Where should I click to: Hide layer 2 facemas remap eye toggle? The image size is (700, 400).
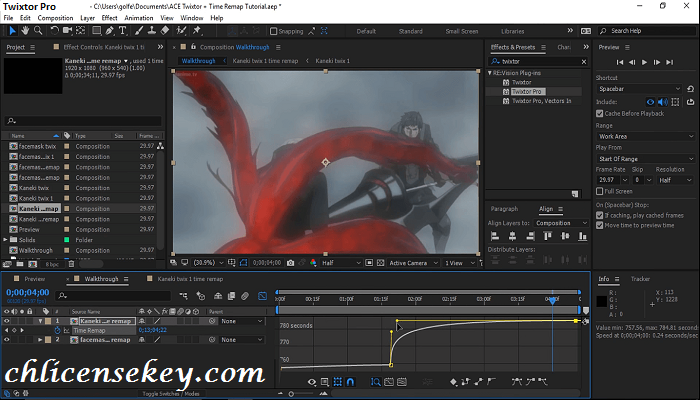[6, 340]
